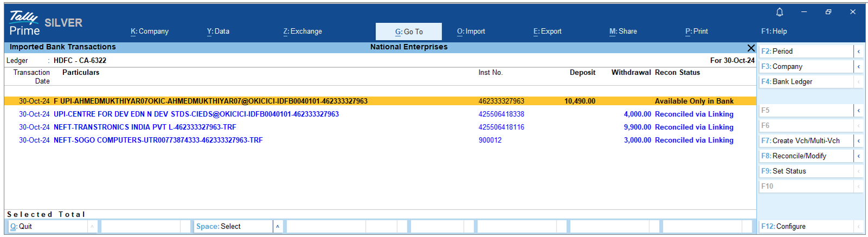
Task: Select UPI-CENTRE FOR DEV EDN transaction
Action: coord(380,114)
